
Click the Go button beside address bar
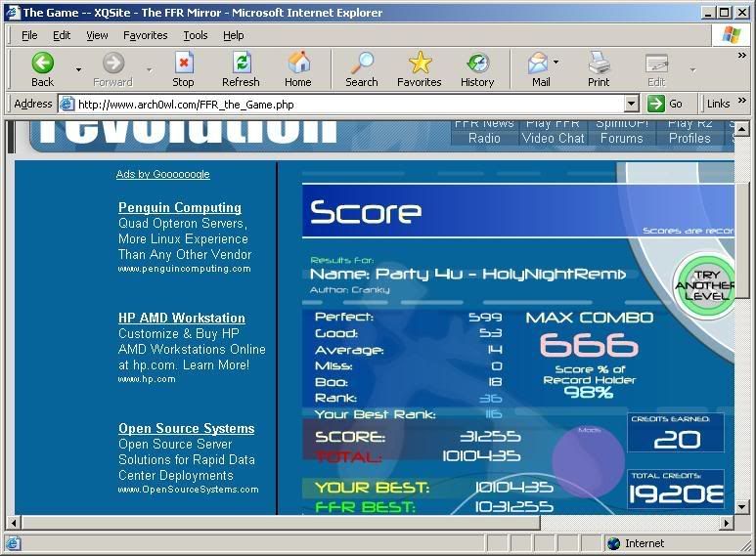pyautogui.click(x=666, y=104)
